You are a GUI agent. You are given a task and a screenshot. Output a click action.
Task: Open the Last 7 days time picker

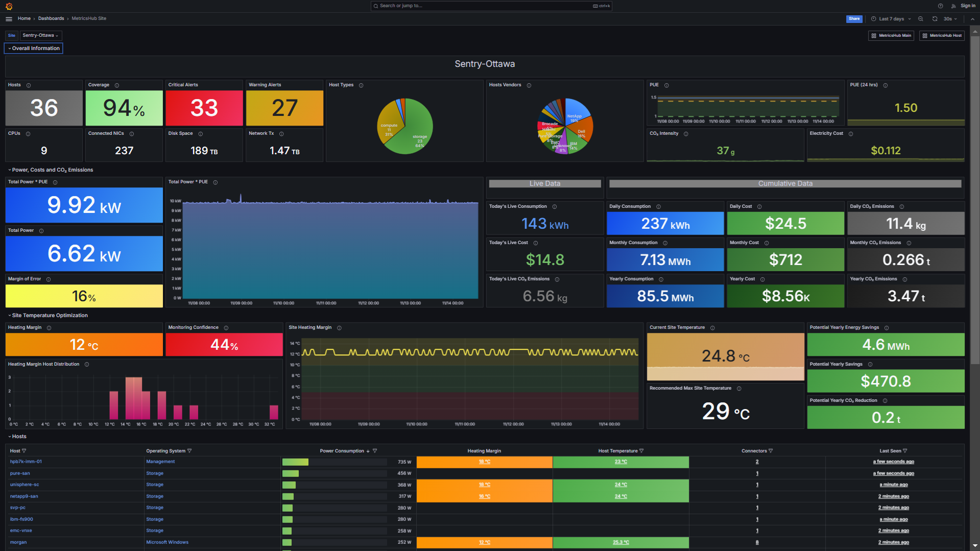pos(891,19)
